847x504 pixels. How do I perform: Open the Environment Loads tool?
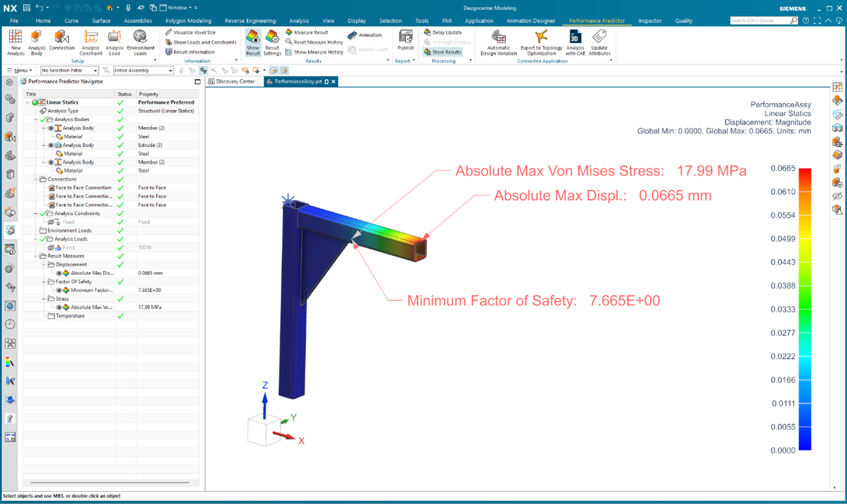[x=140, y=42]
